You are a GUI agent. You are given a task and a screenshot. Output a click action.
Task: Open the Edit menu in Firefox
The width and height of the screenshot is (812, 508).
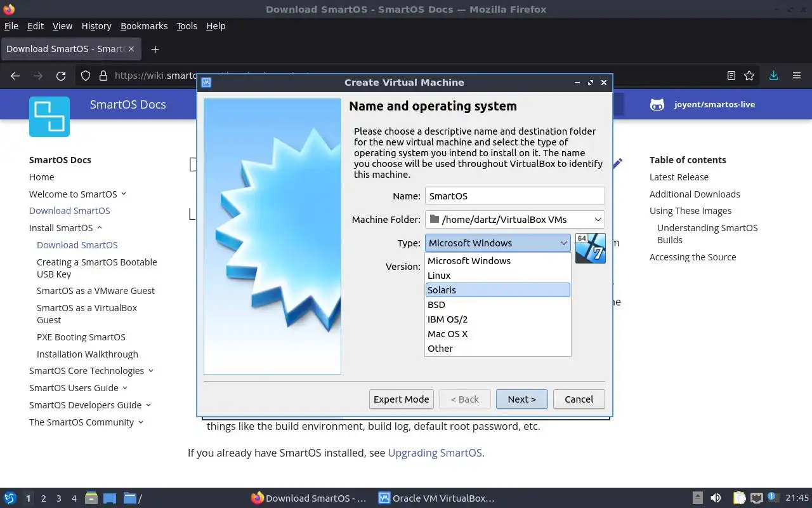pyautogui.click(x=36, y=26)
